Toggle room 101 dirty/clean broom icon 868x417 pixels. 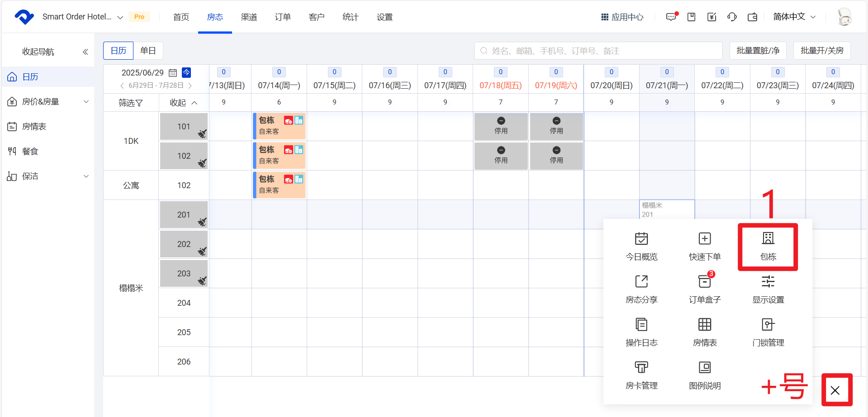[202, 133]
